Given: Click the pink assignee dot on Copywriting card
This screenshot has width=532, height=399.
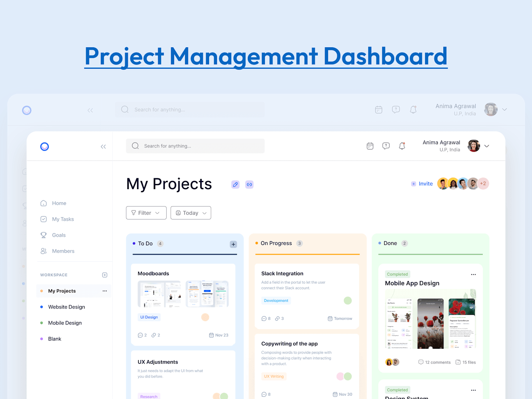Looking at the screenshot, I should [340, 376].
